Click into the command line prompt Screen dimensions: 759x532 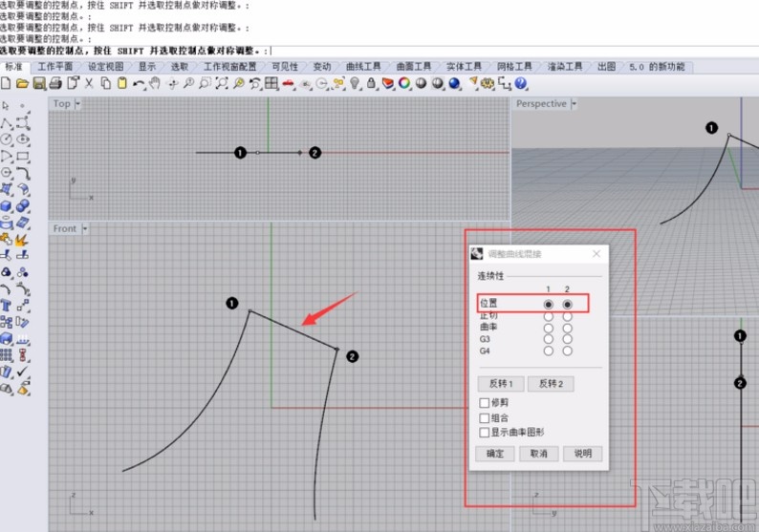[x=379, y=51]
